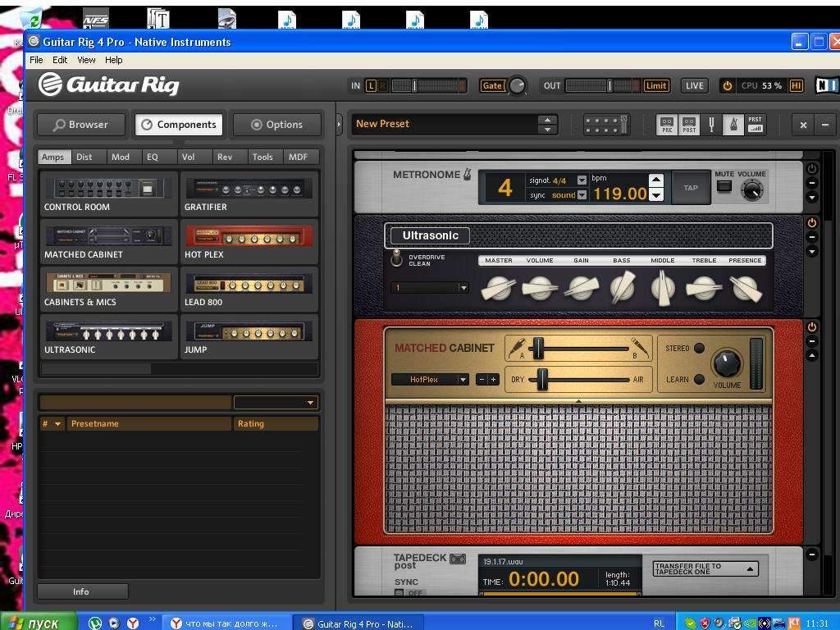Screen dimensions: 840x630
Task: Open the Edit menu
Action: (x=59, y=60)
